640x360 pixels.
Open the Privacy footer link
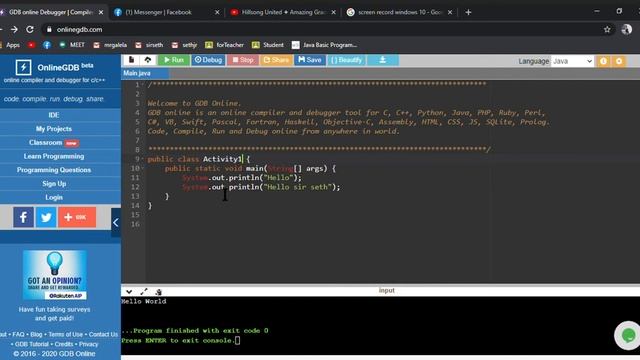(89, 344)
